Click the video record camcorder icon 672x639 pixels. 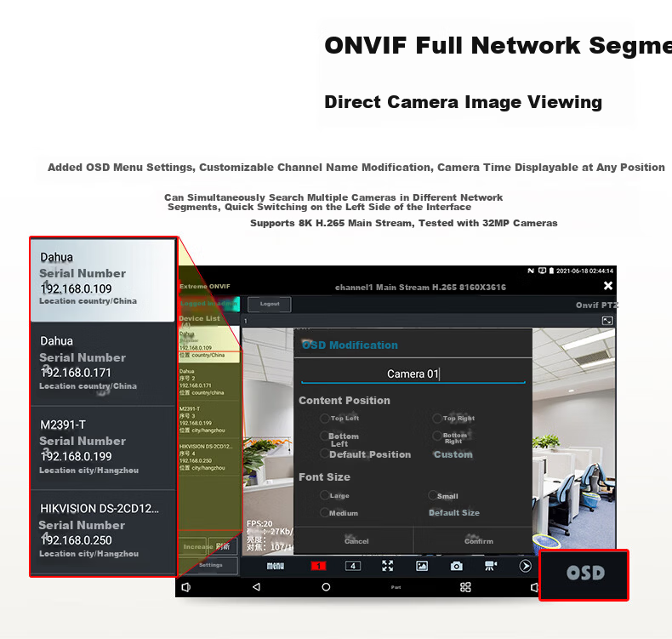coord(491,566)
